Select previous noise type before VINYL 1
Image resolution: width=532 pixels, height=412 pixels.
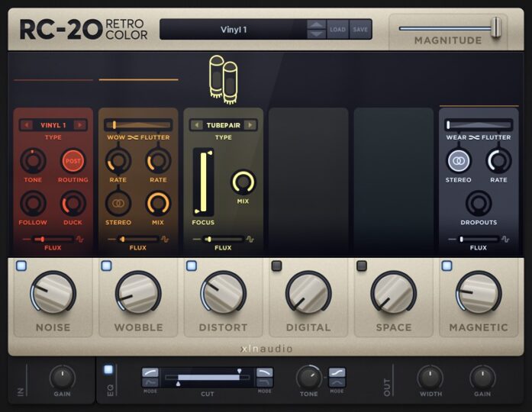(x=26, y=125)
